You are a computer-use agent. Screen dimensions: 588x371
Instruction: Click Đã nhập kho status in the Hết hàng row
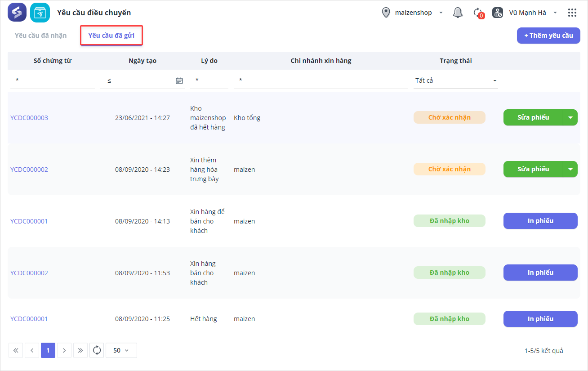(450, 319)
